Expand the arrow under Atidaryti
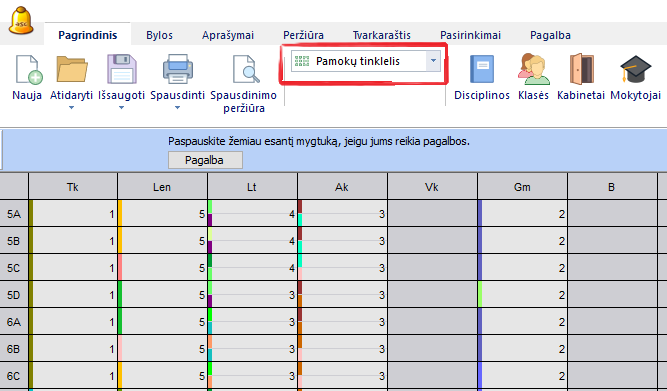 pyautogui.click(x=71, y=108)
